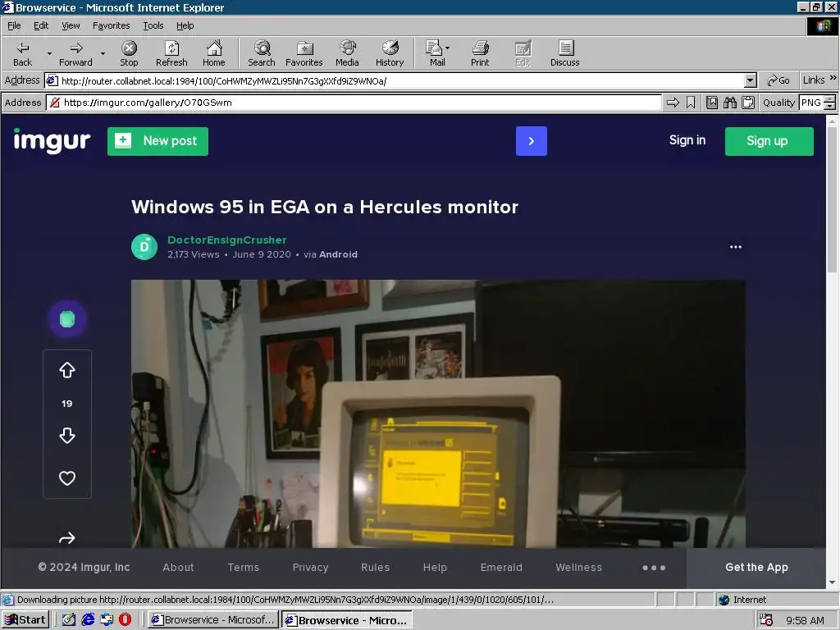The image size is (840, 630).
Task: Launch Opera from the quick launch
Action: coord(125,620)
